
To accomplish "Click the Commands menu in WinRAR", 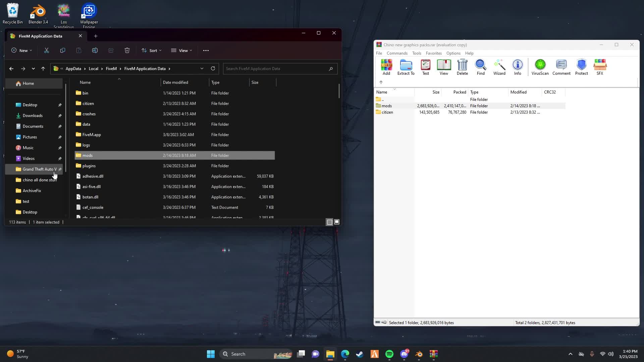I will tap(397, 53).
